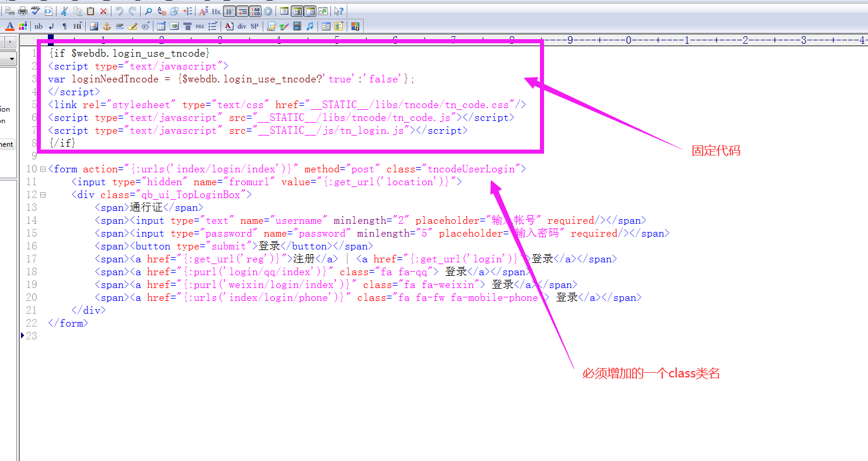Click the Insert Image picture icon
Image resolution: width=868 pixels, height=461 pixels.
(94, 26)
